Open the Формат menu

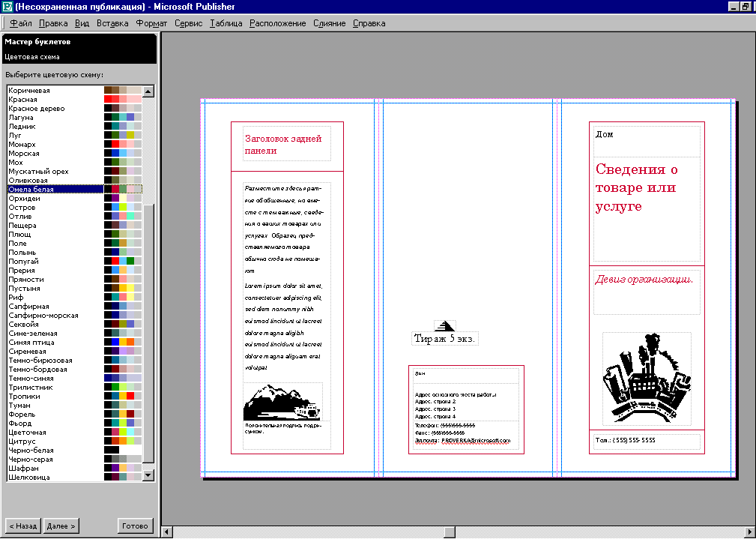pyautogui.click(x=151, y=23)
